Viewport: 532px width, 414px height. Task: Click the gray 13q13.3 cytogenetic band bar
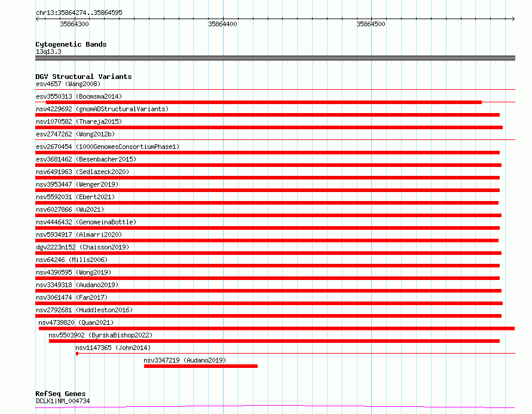coord(275,58)
